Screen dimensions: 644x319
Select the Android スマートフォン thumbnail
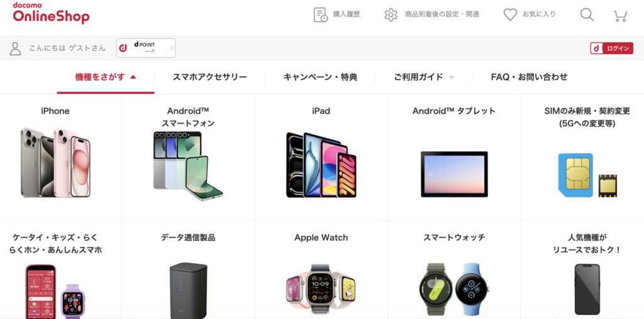(188, 166)
